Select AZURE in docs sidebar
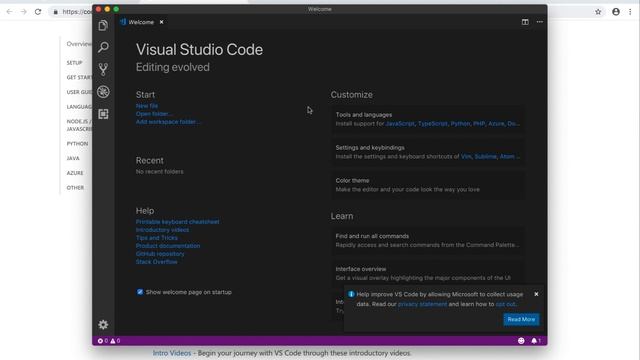Screen dimensions: 640x360 pyautogui.click(x=75, y=173)
